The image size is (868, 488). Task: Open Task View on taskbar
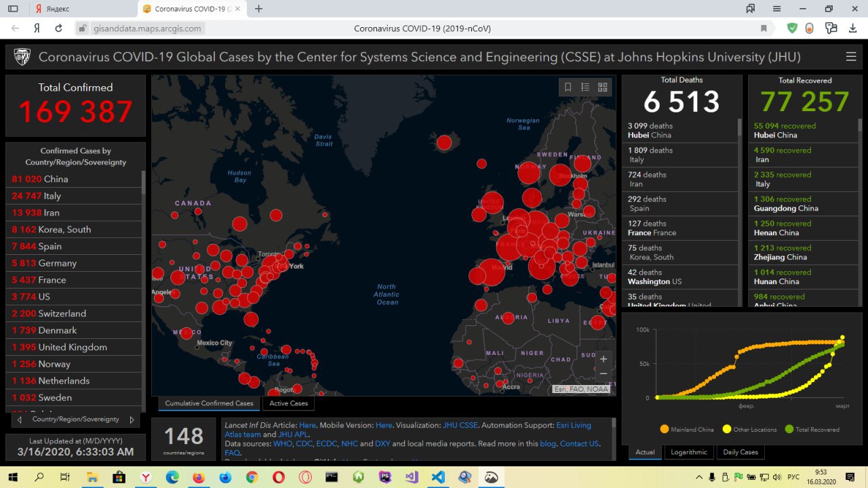pos(65,477)
